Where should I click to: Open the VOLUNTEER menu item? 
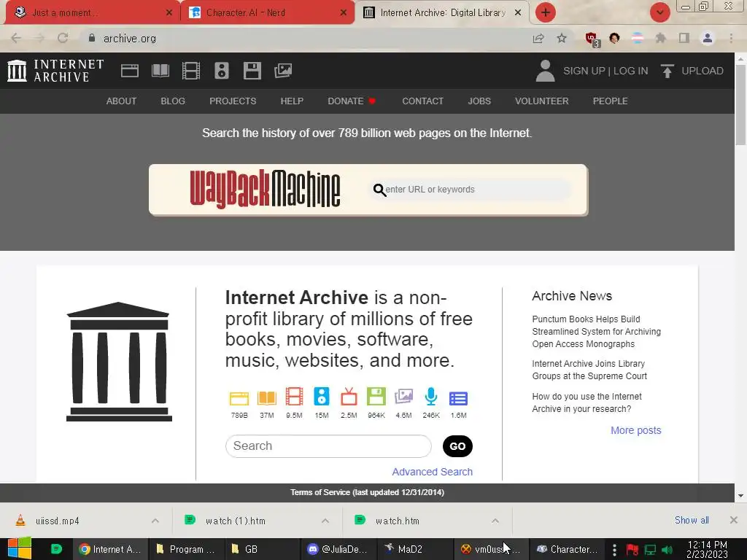542,101
